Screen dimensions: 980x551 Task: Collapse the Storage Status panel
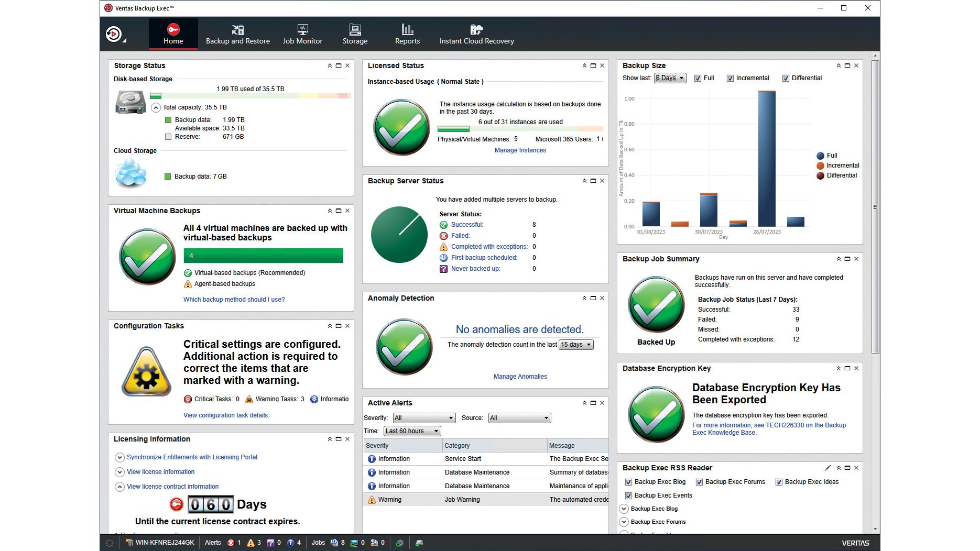coord(330,65)
